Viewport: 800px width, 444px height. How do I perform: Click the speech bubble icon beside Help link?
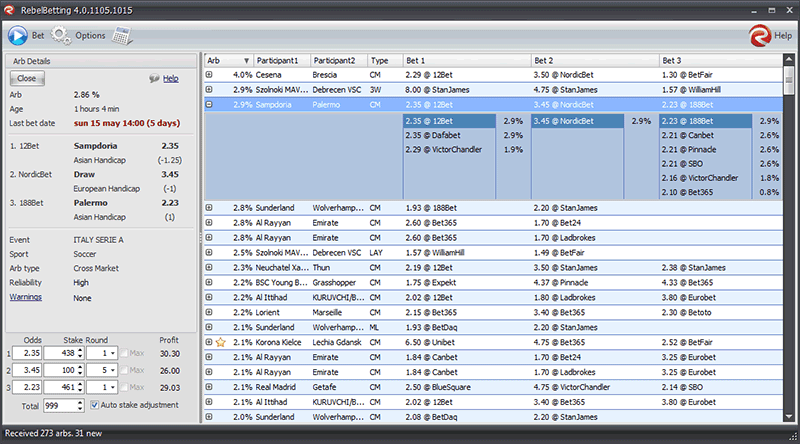[154, 79]
